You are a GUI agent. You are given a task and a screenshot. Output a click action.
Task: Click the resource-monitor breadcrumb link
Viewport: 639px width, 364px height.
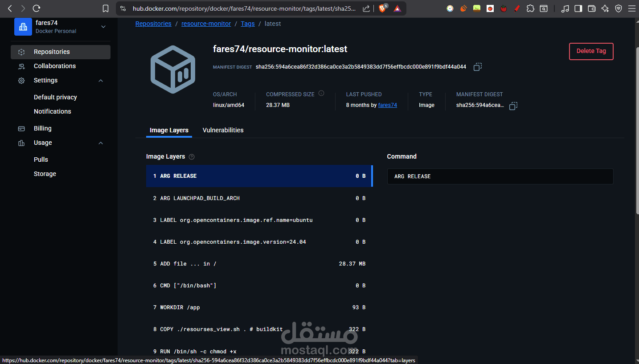pos(206,24)
